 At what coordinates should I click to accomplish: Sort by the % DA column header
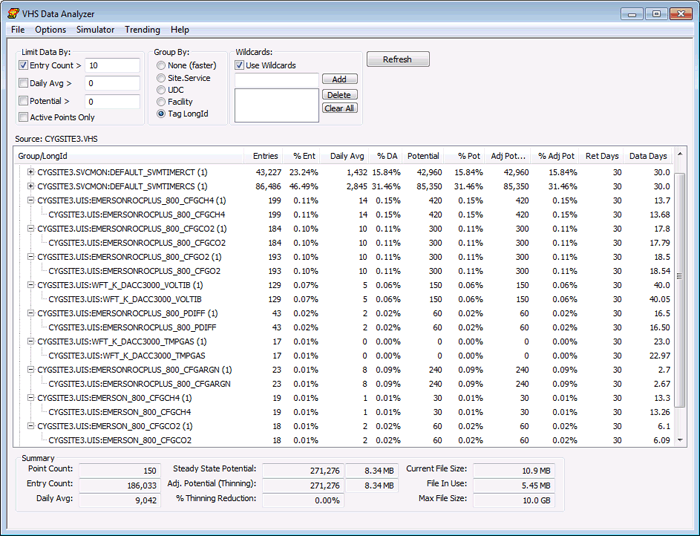coord(386,156)
